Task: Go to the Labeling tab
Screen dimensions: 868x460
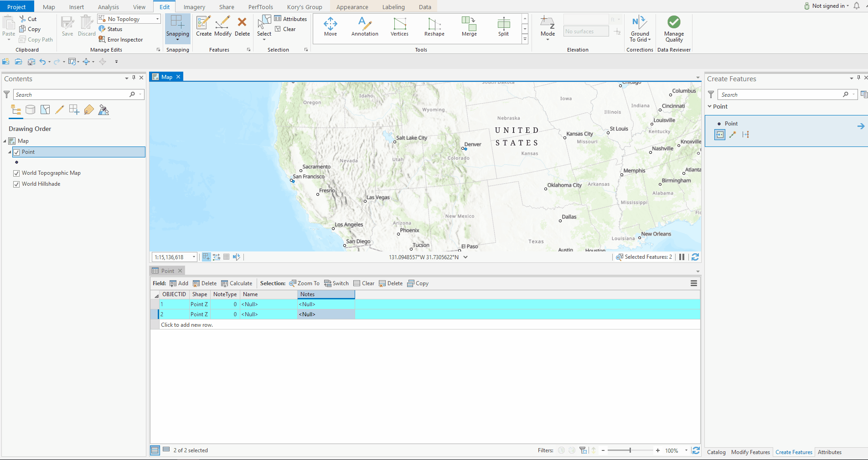Action: 393,7
